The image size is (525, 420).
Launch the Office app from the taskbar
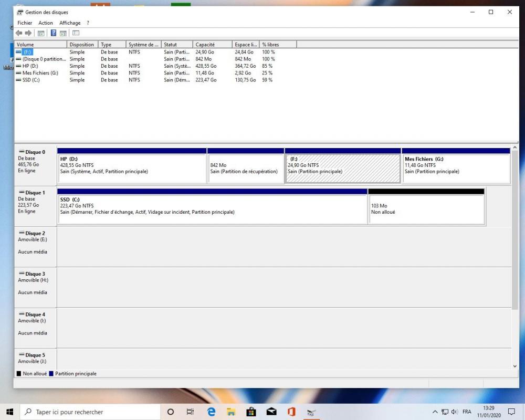(x=291, y=412)
